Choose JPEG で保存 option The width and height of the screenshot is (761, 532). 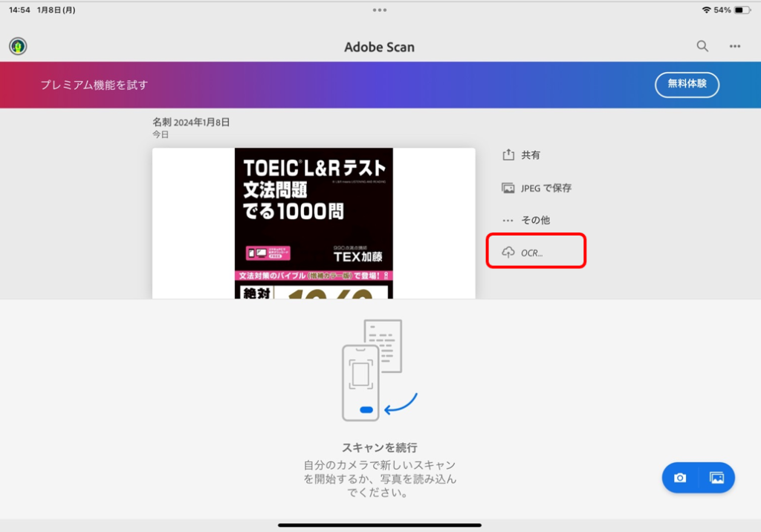[537, 188]
